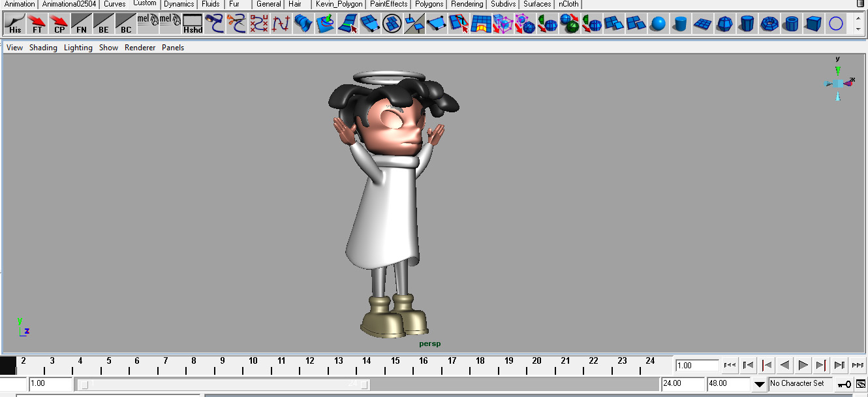Screen dimensions: 868x397
Task: Switch to the Fluids shelf tab
Action: (211, 4)
